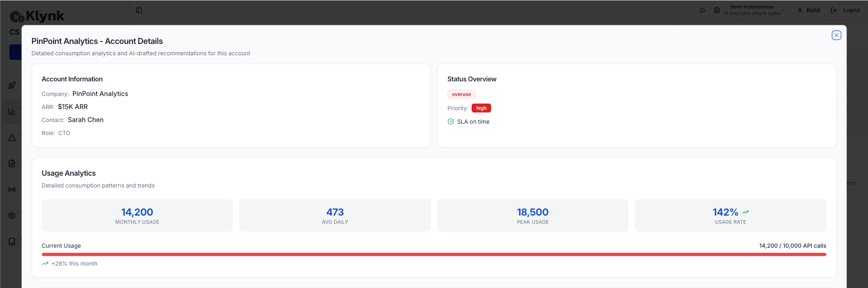The image size is (868, 288).
Task: Close the PinPoint Analytics account details dialog
Action: [836, 35]
